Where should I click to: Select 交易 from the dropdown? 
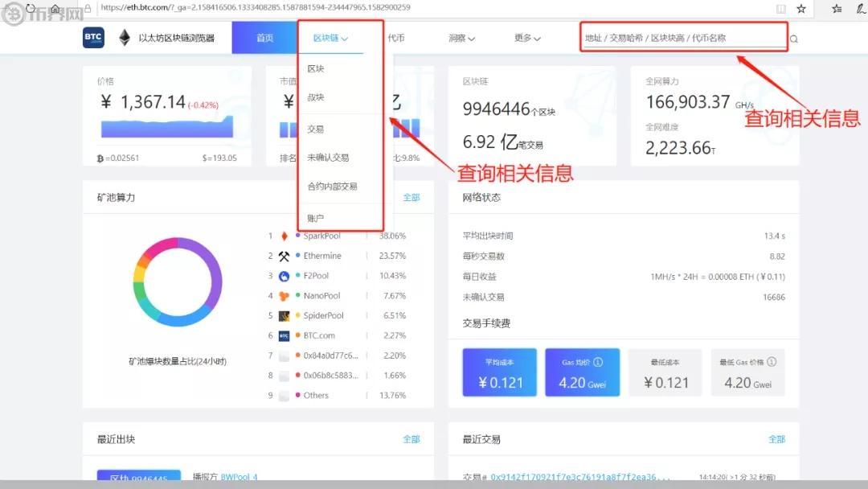(316, 129)
